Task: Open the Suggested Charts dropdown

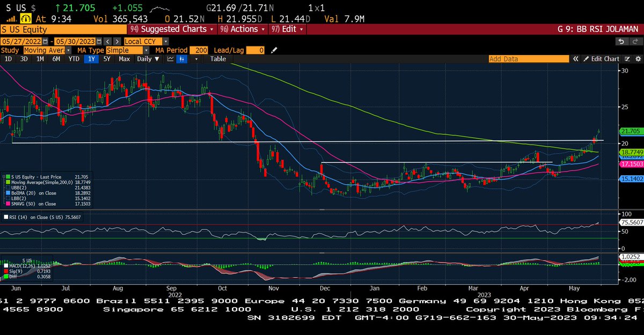Action: pos(172,29)
